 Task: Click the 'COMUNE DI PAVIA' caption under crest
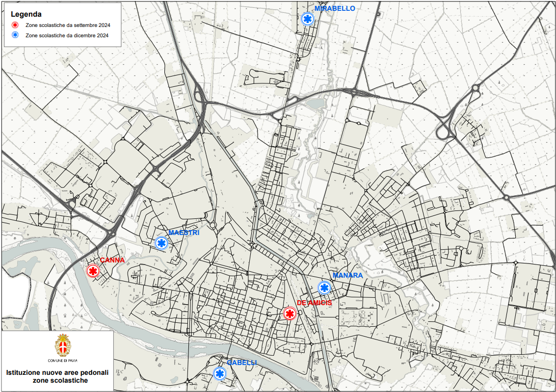click(62, 361)
